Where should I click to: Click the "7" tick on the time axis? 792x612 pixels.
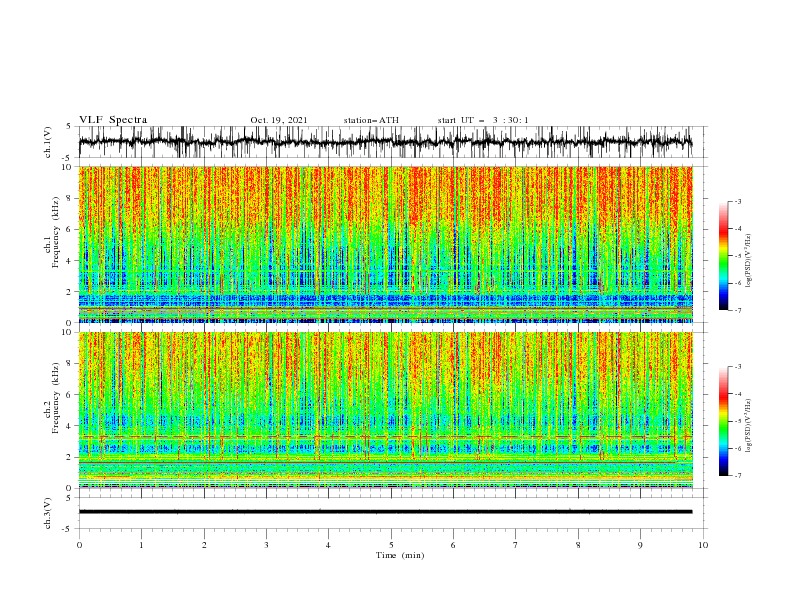point(516,545)
